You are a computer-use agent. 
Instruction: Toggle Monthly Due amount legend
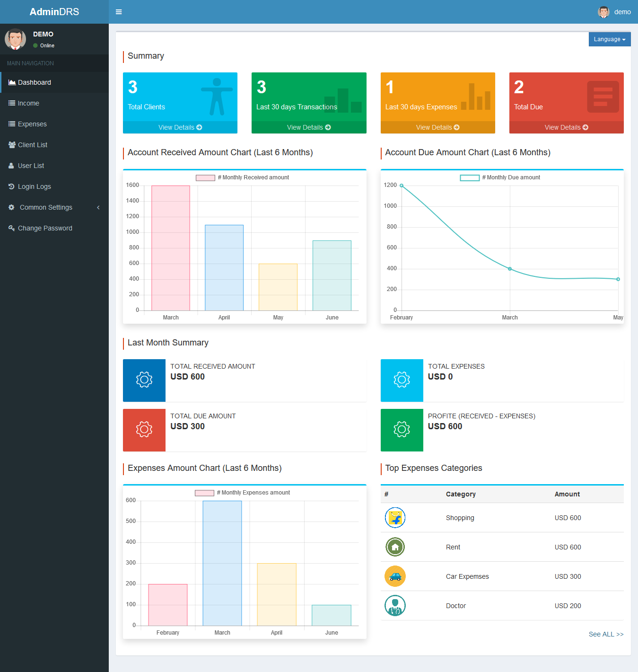point(500,177)
